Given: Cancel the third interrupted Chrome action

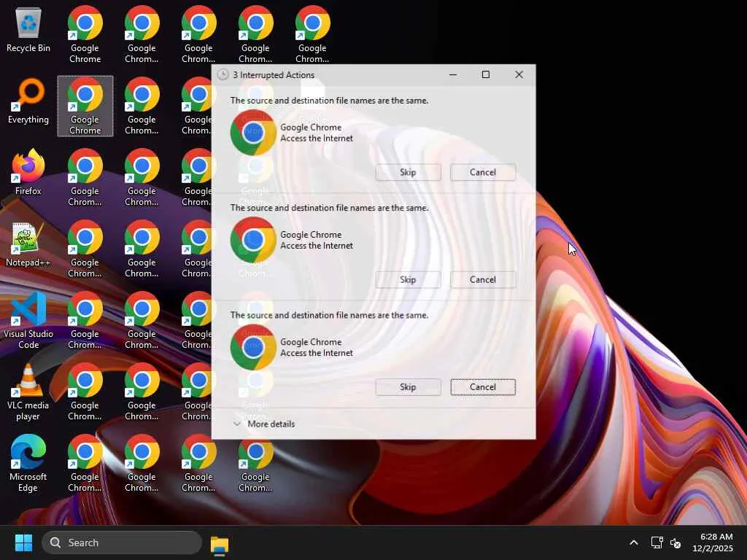Looking at the screenshot, I should click(x=483, y=387).
